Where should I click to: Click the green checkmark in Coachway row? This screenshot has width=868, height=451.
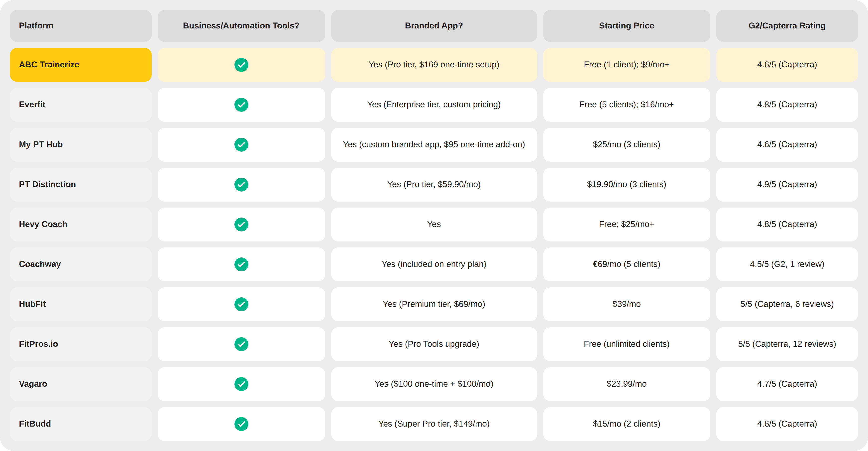(x=241, y=264)
